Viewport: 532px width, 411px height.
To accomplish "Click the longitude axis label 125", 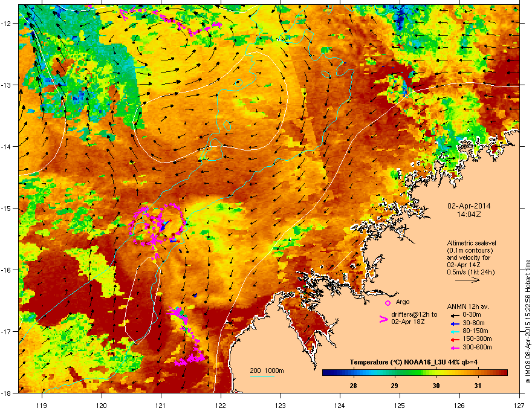I will pos(400,405).
